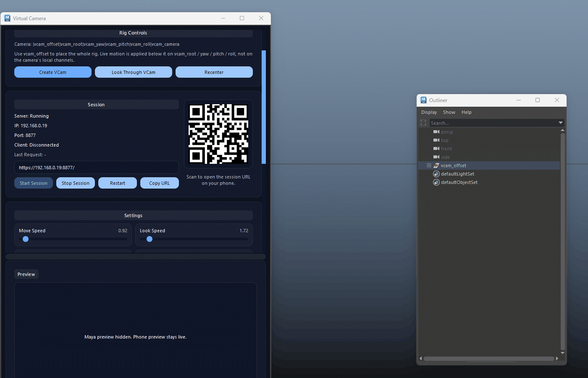The width and height of the screenshot is (588, 378).
Task: Click the Outliner scroll right arrow
Action: pyautogui.click(x=557, y=359)
